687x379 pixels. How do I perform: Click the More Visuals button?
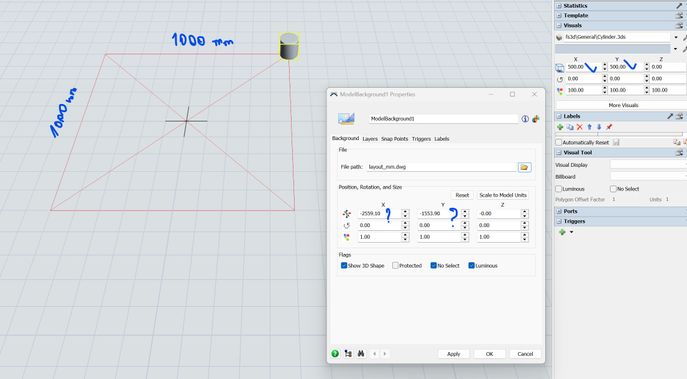[x=623, y=106]
